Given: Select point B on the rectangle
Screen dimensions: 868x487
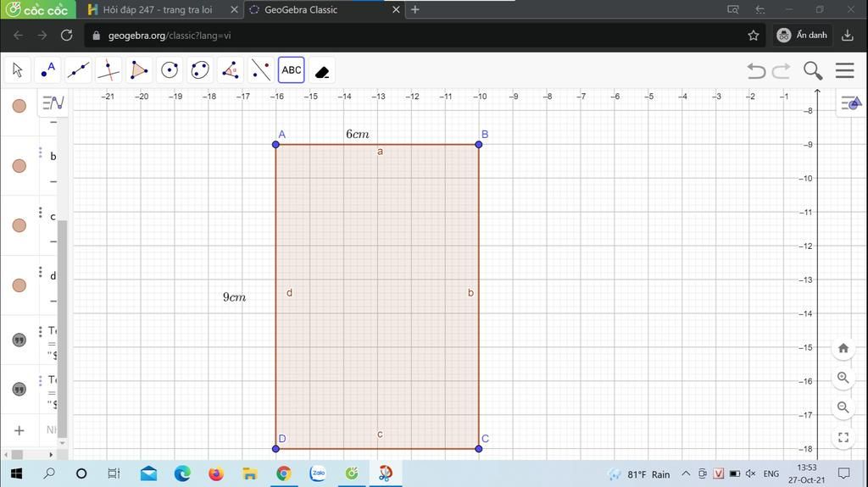Looking at the screenshot, I should click(479, 145).
